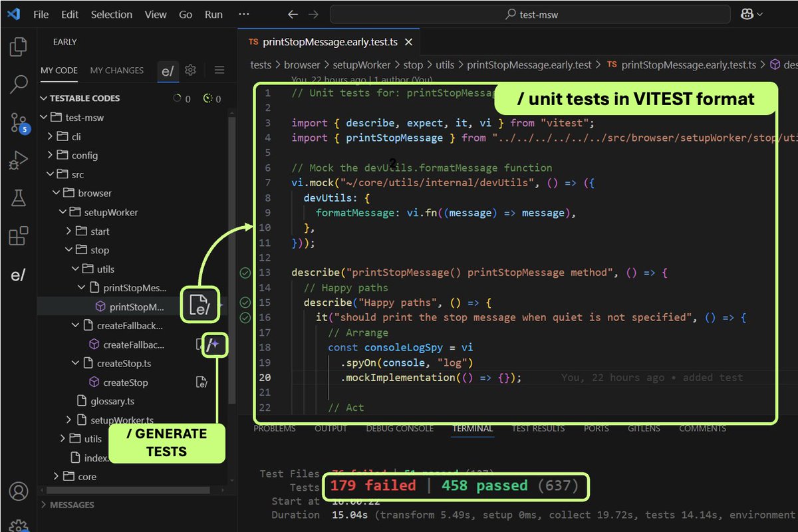The width and height of the screenshot is (798, 532).
Task: Switch to the GITLENS panel tab
Action: tap(644, 428)
